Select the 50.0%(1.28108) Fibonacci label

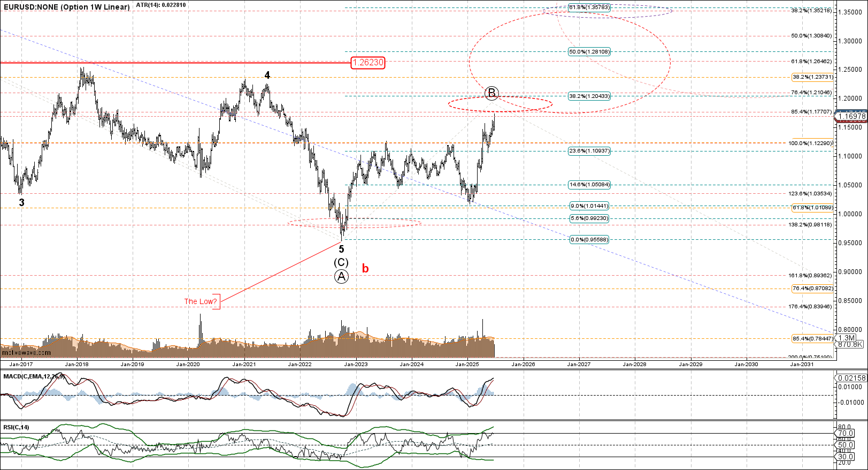589,52
